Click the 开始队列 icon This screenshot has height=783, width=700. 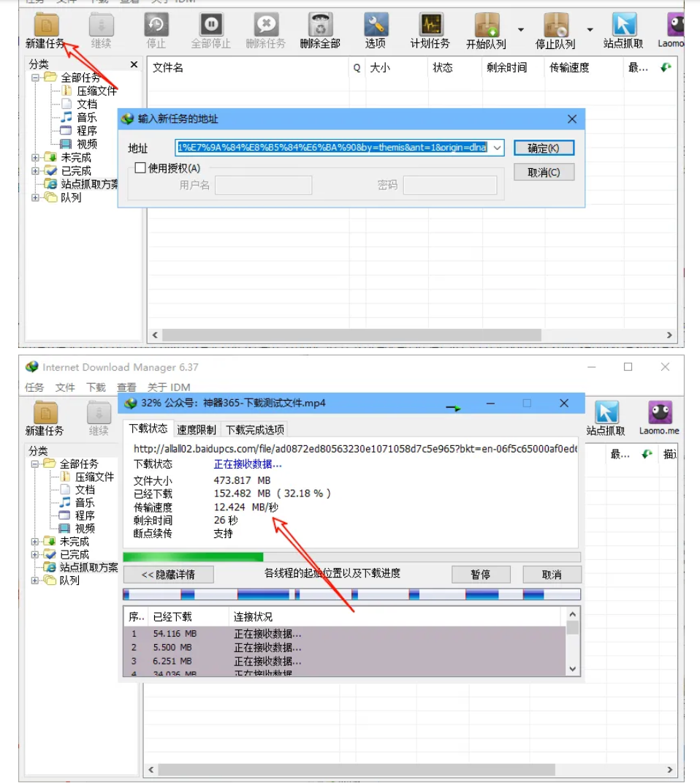click(x=487, y=25)
